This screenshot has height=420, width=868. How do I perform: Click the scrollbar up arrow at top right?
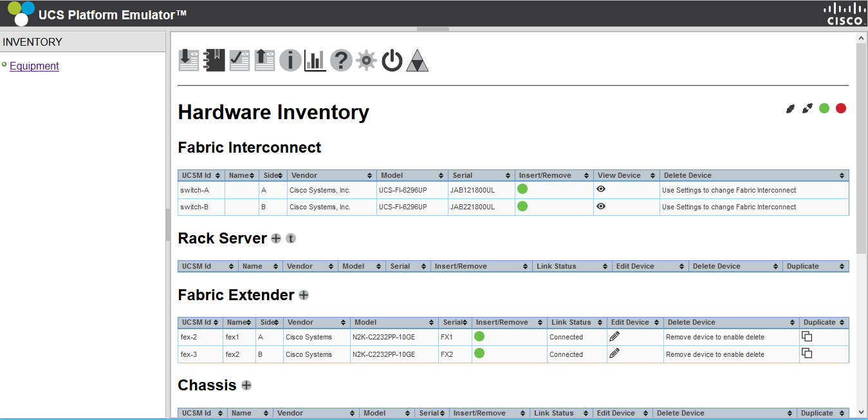click(862, 38)
